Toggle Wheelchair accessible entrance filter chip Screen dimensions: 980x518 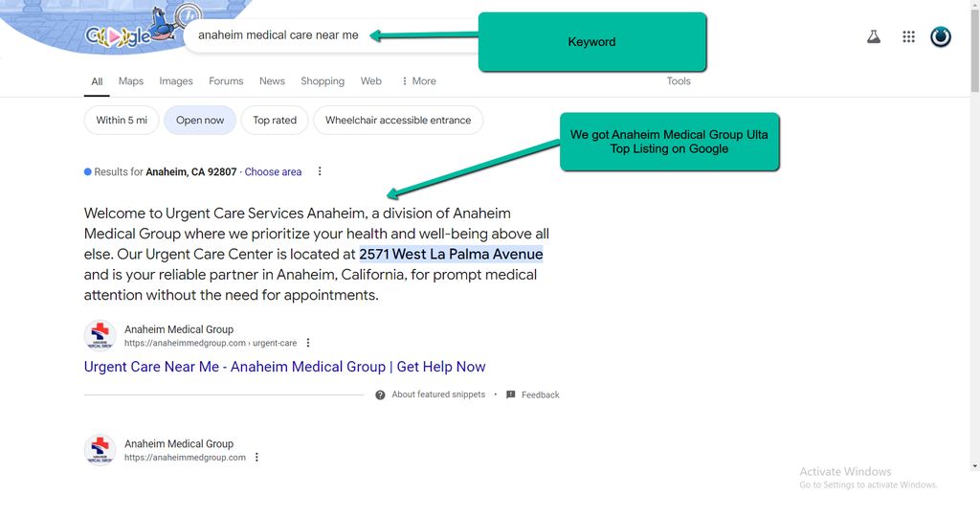click(398, 120)
